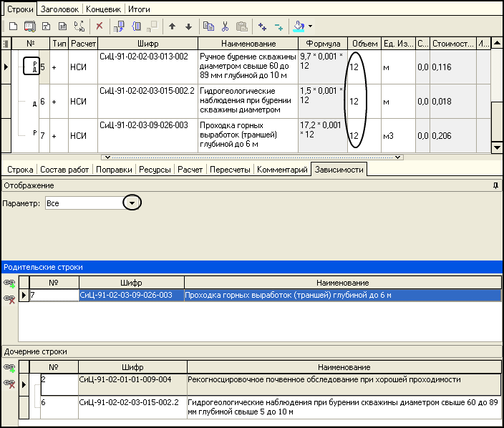The width and height of the screenshot is (504, 428).
Task: Select cell СиЦ-91-02-02-03-013-002
Action: pos(147,67)
